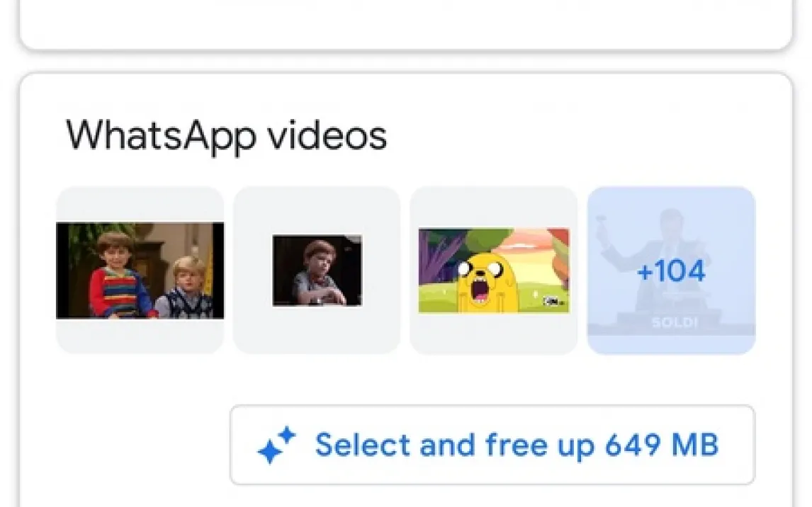The width and height of the screenshot is (812, 507).
Task: Click the WhatsApp videos heading
Action: tap(227, 135)
